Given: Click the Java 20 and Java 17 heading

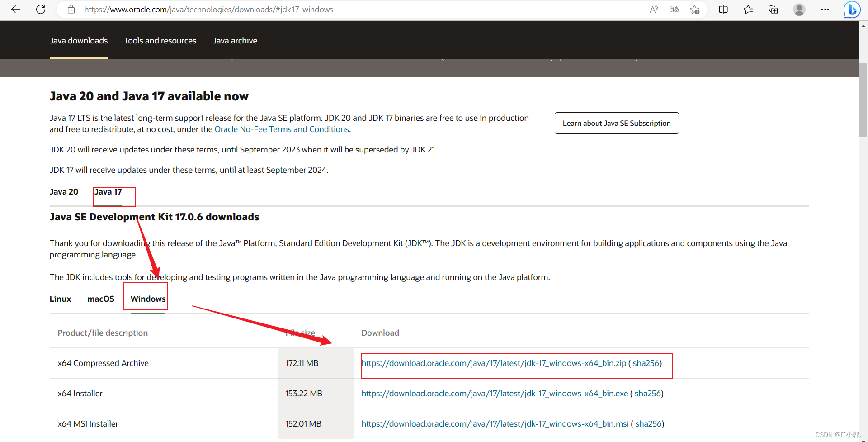Looking at the screenshot, I should point(149,96).
